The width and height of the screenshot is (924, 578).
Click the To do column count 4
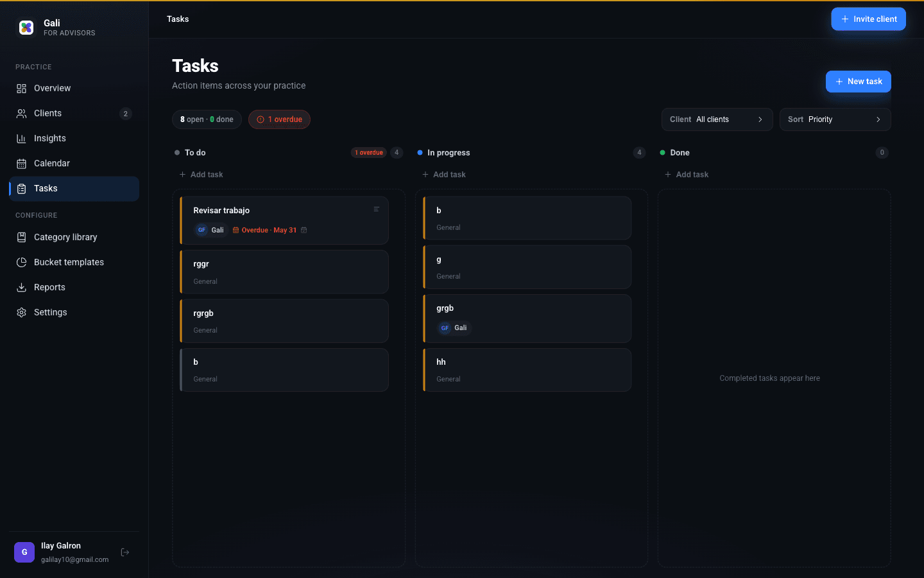(397, 153)
